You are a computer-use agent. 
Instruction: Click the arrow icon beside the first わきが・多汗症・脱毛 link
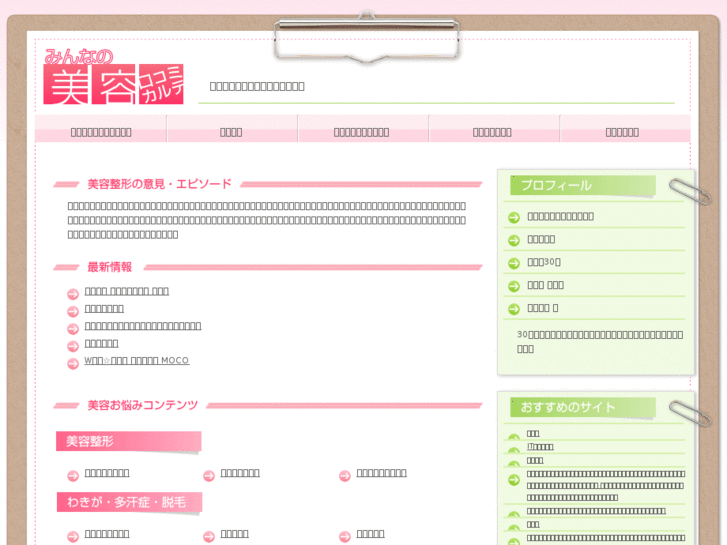(x=73, y=537)
